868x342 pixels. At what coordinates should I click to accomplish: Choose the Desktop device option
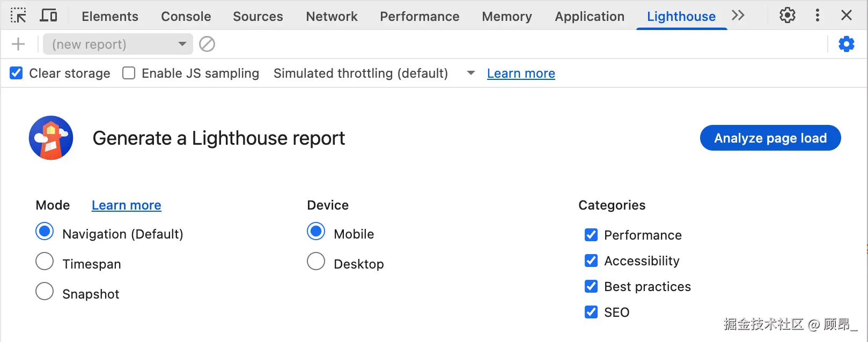(x=316, y=262)
